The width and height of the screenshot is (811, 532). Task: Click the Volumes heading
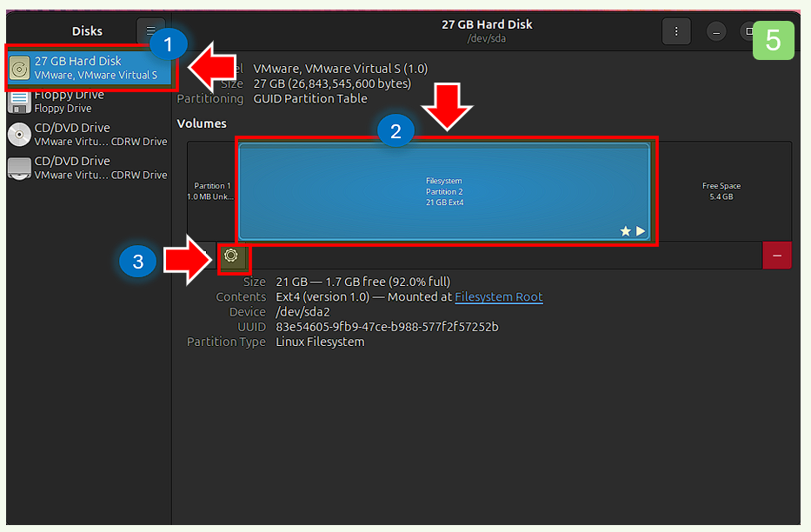[x=202, y=123]
